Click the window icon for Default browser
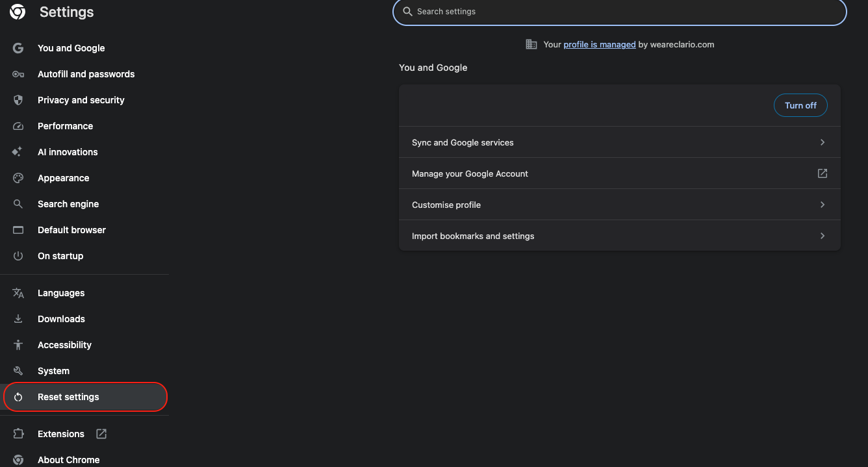The height and width of the screenshot is (467, 868). (18, 230)
